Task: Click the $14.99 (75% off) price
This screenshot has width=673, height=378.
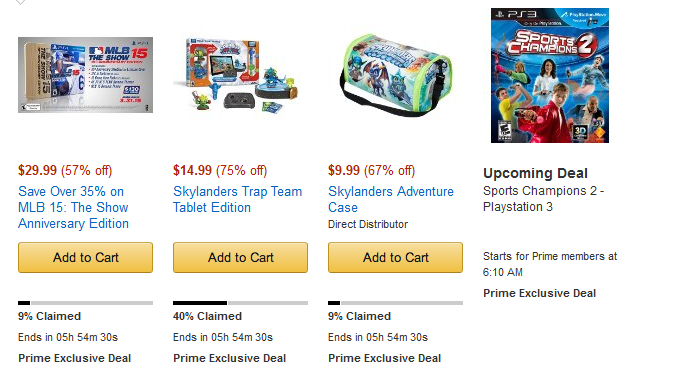Action: click(220, 170)
